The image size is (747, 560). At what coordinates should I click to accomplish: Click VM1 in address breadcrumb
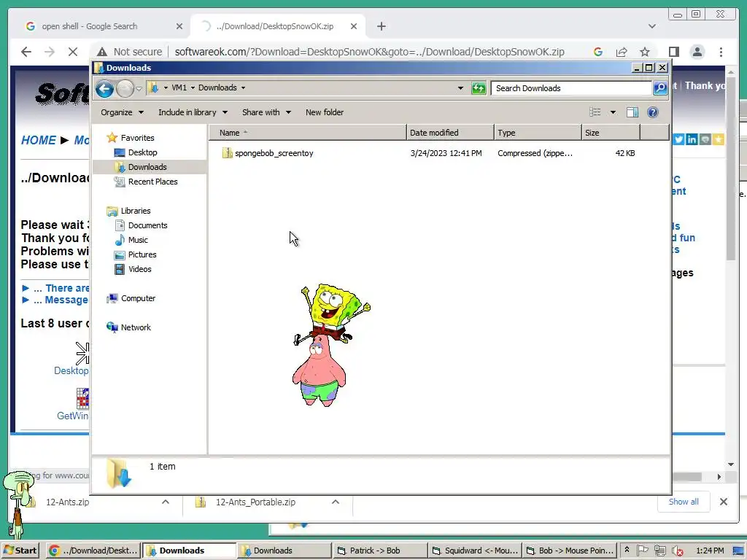point(179,87)
